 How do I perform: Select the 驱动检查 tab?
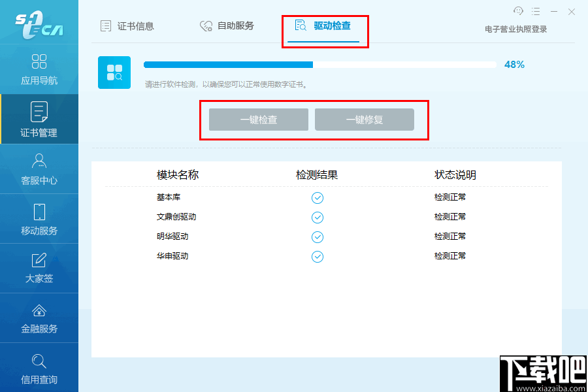pos(323,26)
